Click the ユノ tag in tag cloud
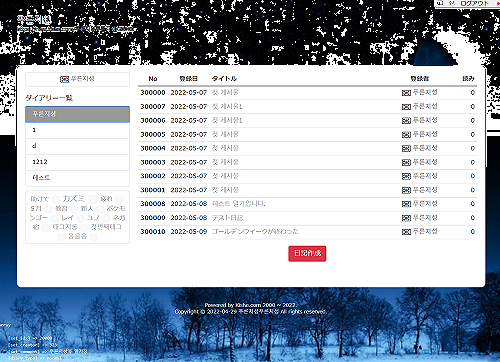 point(93,218)
